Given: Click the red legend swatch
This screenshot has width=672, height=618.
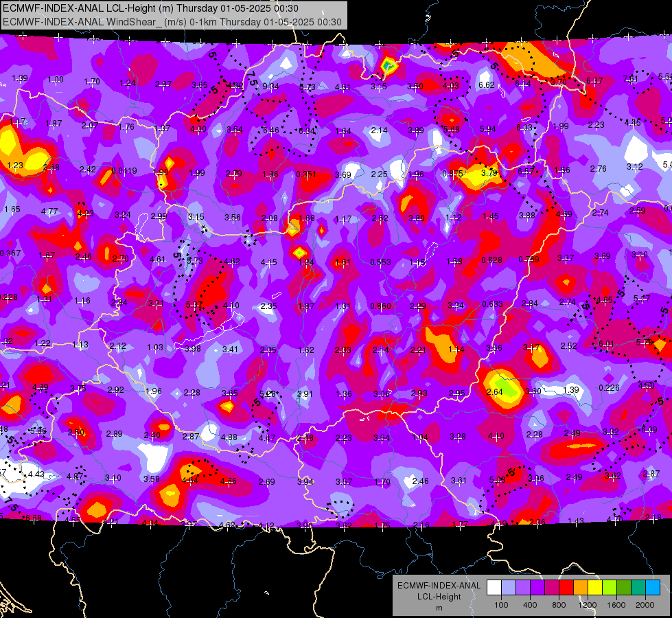Looking at the screenshot, I should (566, 588).
